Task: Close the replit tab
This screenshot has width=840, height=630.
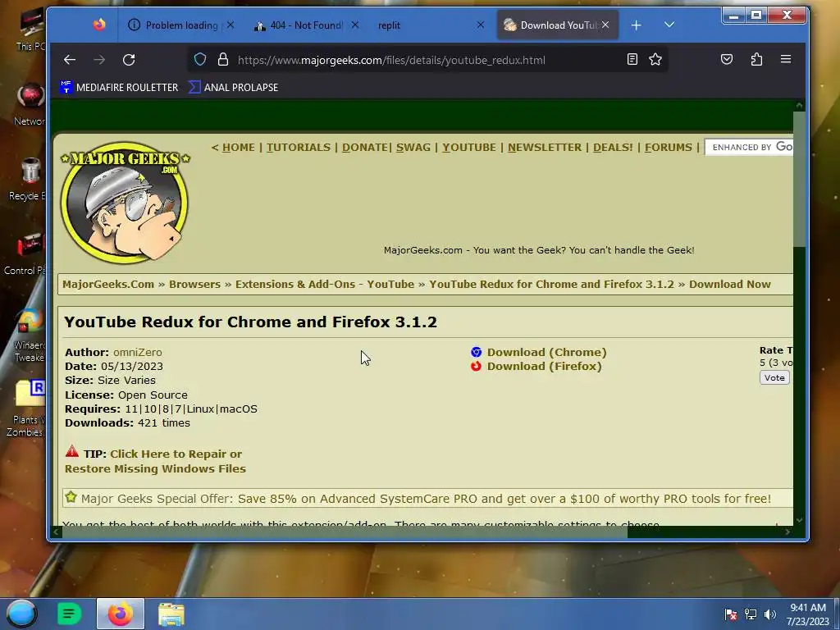Action: (481, 25)
